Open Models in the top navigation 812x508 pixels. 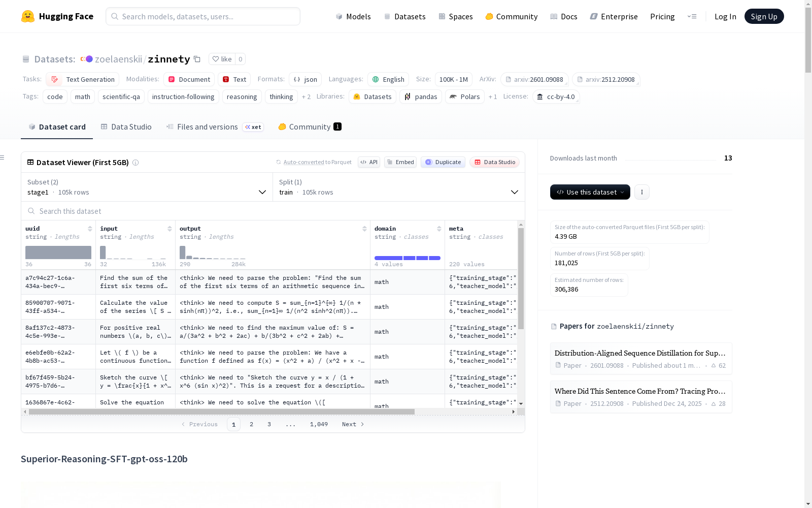tap(353, 16)
